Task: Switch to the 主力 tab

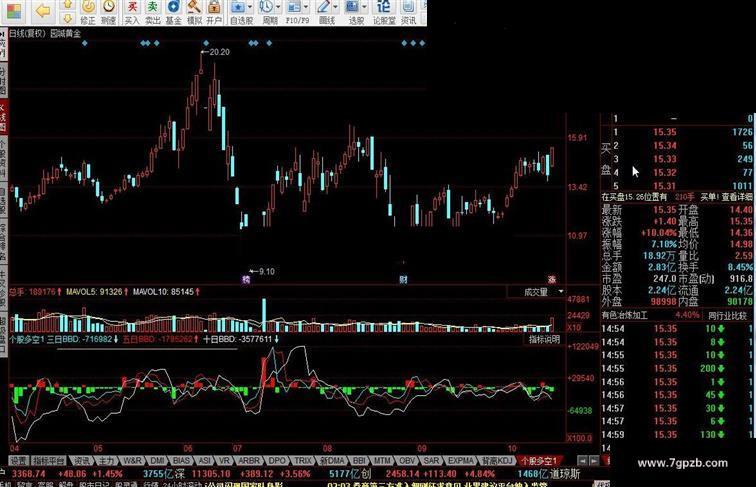Action: tap(107, 461)
